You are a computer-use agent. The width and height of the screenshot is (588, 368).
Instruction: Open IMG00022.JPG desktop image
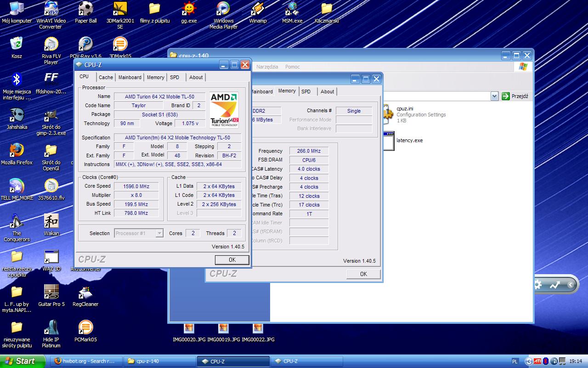coord(258,333)
